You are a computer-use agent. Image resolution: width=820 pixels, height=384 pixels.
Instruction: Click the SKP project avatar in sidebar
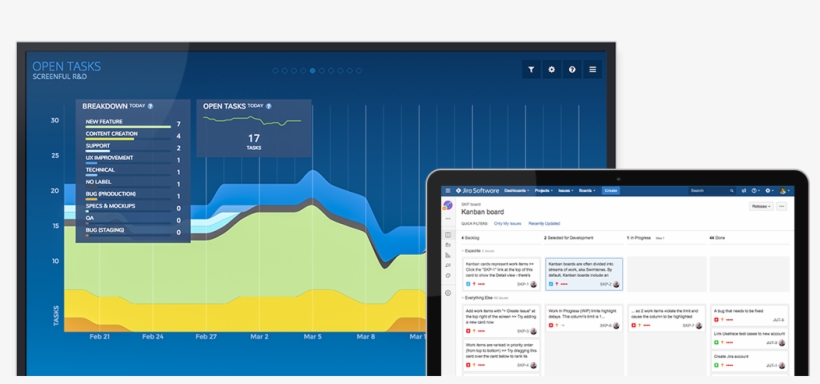(x=448, y=205)
